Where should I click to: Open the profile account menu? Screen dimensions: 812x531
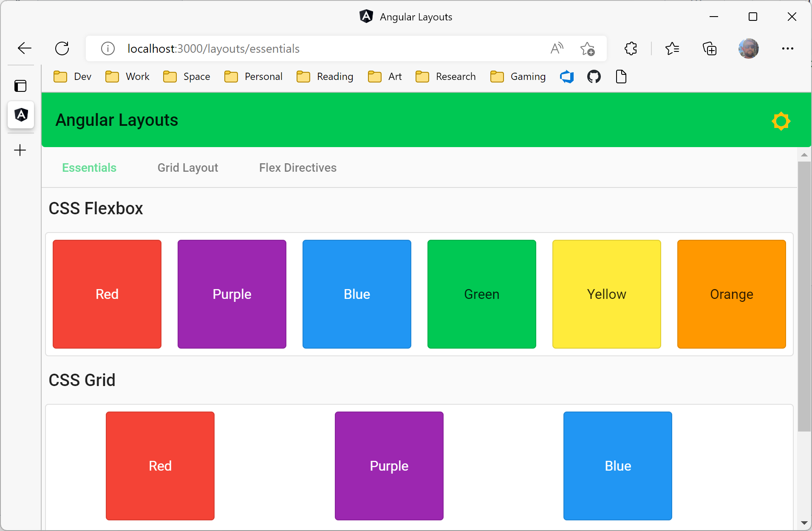[x=749, y=48]
